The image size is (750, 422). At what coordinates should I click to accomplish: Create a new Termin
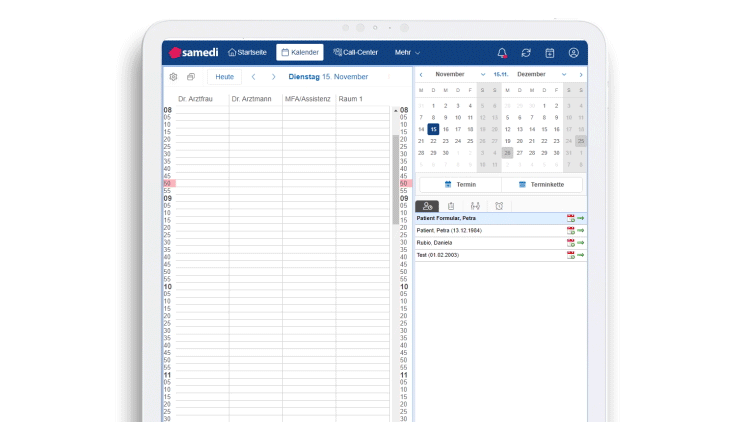click(x=460, y=184)
